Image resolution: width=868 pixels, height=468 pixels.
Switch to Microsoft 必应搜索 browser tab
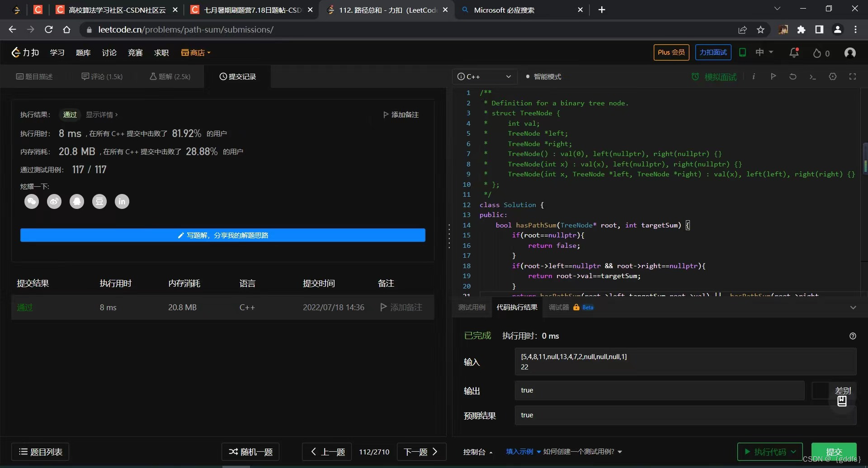pos(522,10)
